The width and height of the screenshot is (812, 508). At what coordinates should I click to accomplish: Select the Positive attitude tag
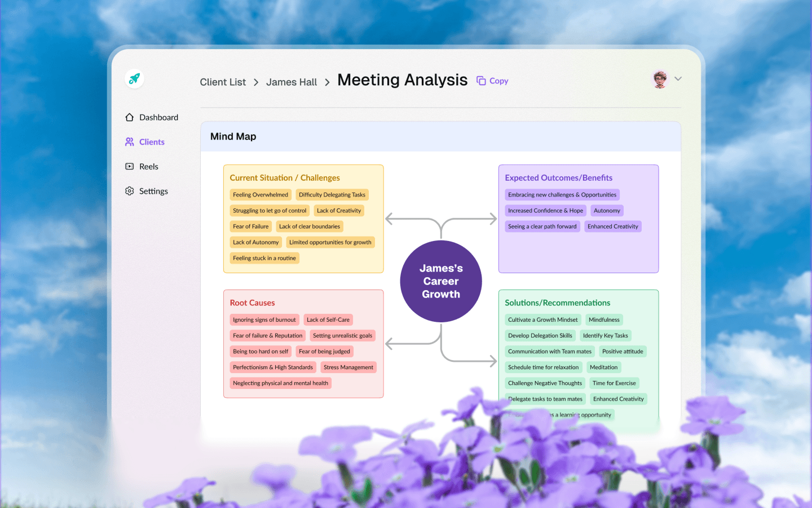pos(623,352)
